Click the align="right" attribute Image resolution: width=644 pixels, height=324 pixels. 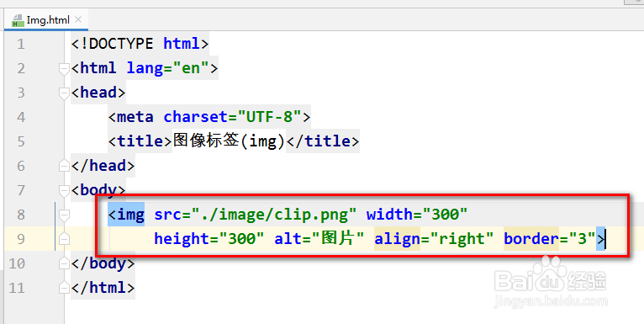click(x=434, y=239)
